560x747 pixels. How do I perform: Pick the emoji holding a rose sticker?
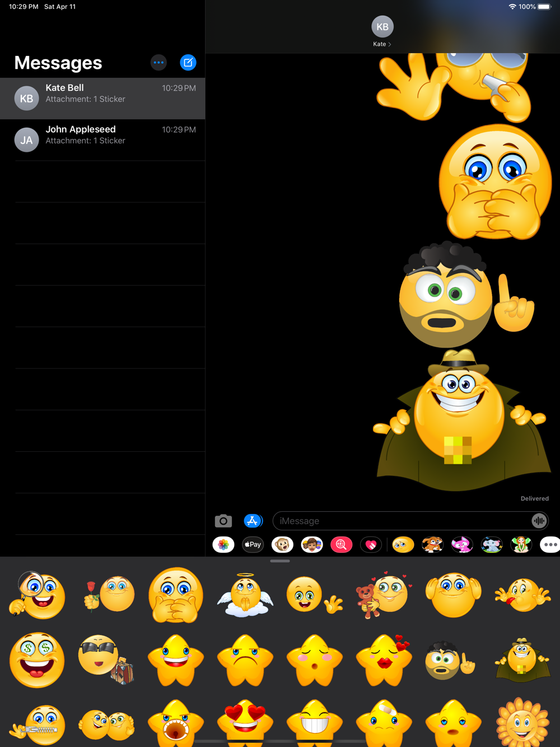pyautogui.click(x=109, y=594)
